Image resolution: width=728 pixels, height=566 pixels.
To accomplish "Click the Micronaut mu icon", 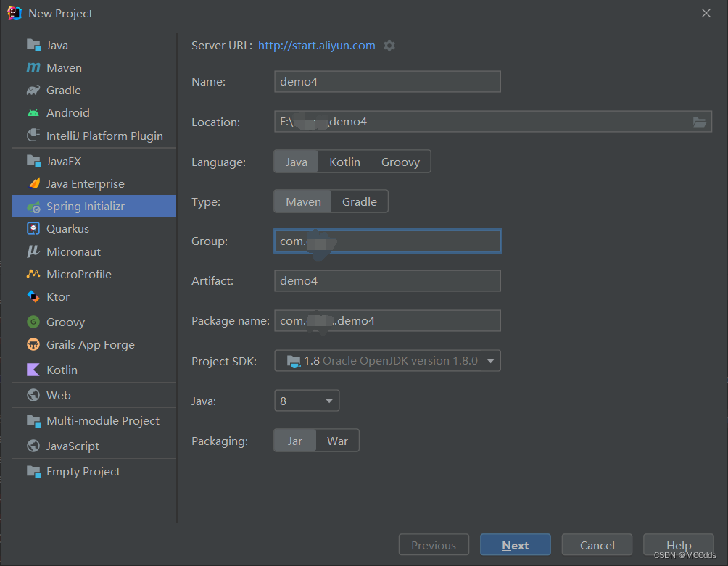I will (33, 251).
